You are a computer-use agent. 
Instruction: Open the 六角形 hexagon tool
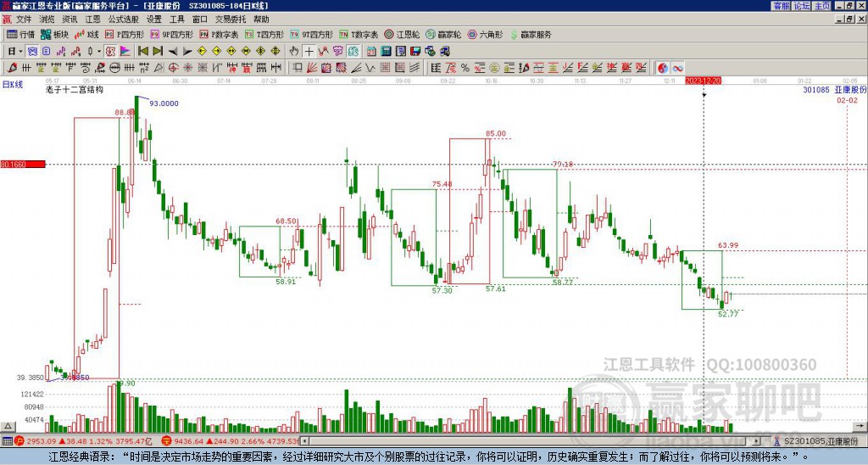click(485, 34)
